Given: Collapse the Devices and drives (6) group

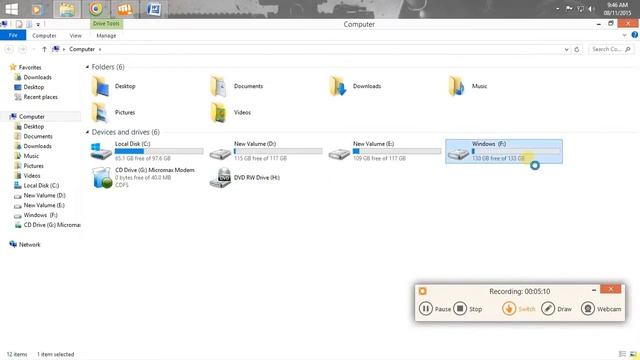Looking at the screenshot, I should pos(87,132).
